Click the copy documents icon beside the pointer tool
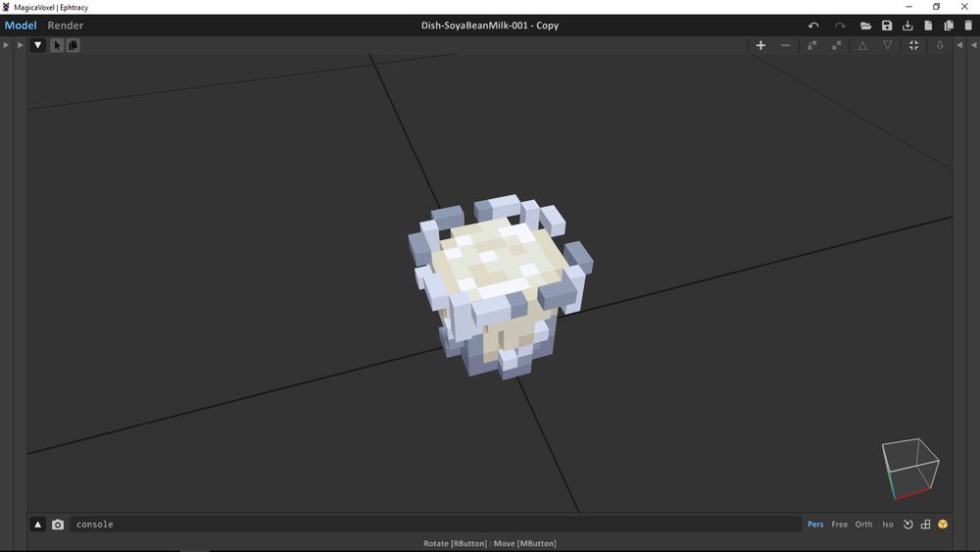Image resolution: width=980 pixels, height=552 pixels. click(x=73, y=45)
